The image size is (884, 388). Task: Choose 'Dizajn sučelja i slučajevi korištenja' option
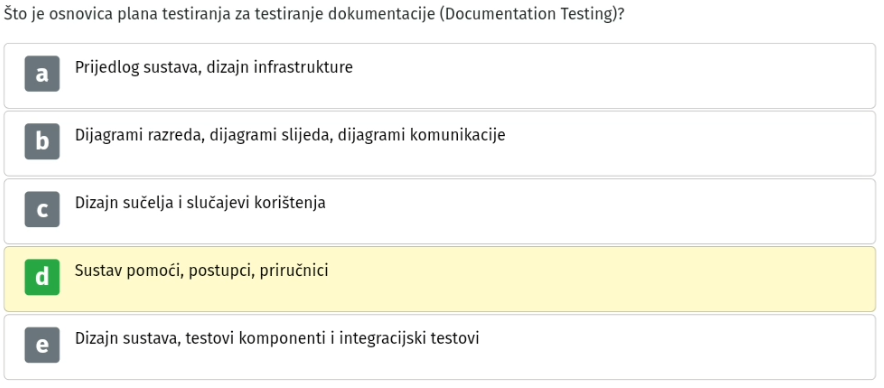200,203
